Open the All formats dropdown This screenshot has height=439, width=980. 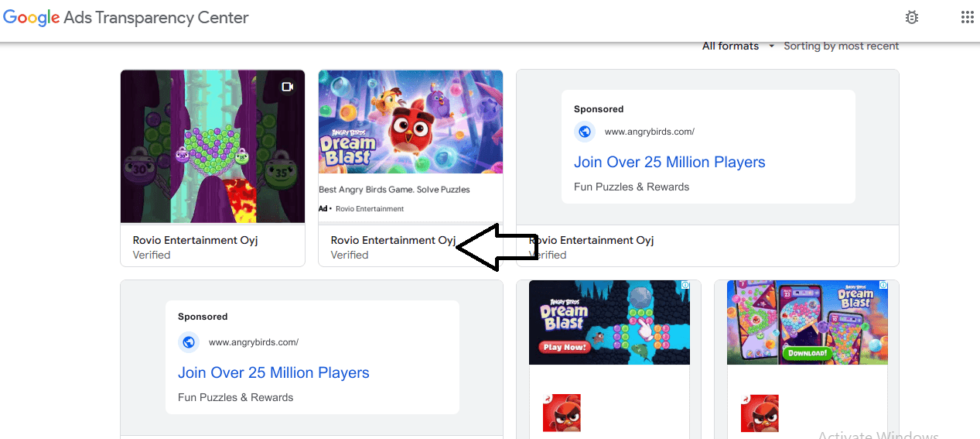coord(738,46)
